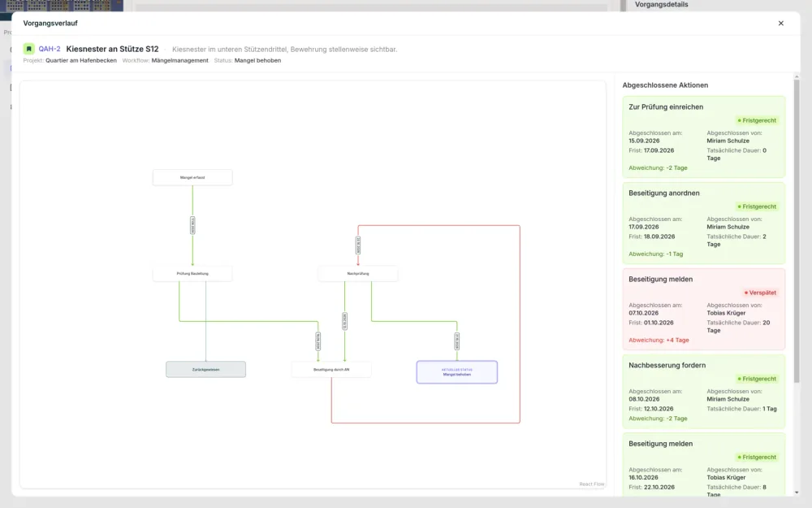Click 'Vorgangsdetails' heading in the background window
812x508 pixels.
pyautogui.click(x=661, y=4)
